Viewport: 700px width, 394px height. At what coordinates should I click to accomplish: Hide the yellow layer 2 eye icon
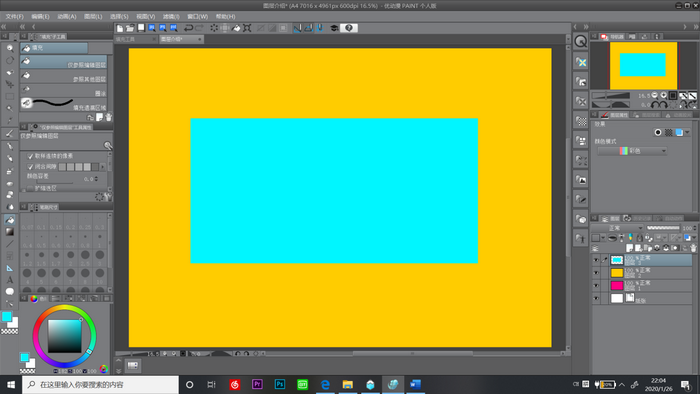coord(596,273)
